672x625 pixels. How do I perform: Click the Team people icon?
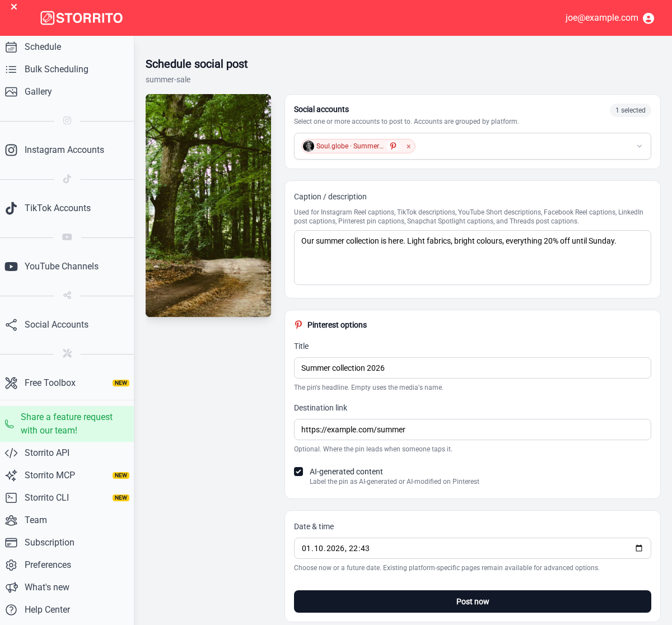11,520
